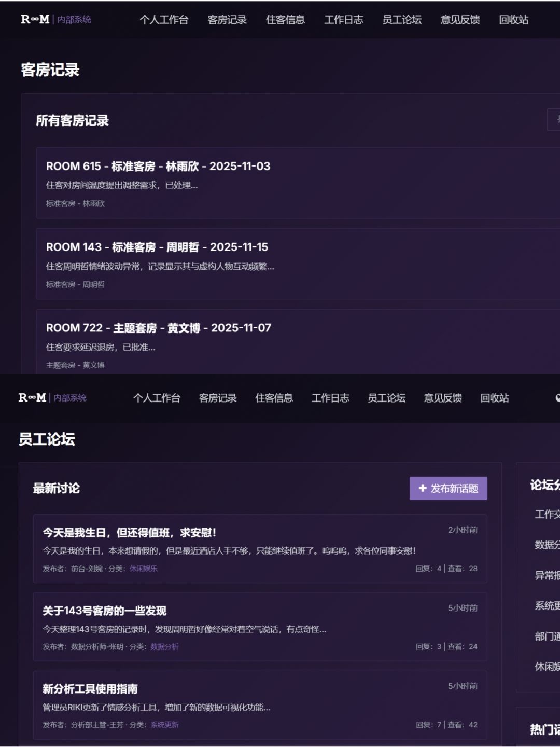Image resolution: width=560 pixels, height=747 pixels.
Task: Click the stats 回复: 7 | 查看: 42
Action: pos(446,725)
